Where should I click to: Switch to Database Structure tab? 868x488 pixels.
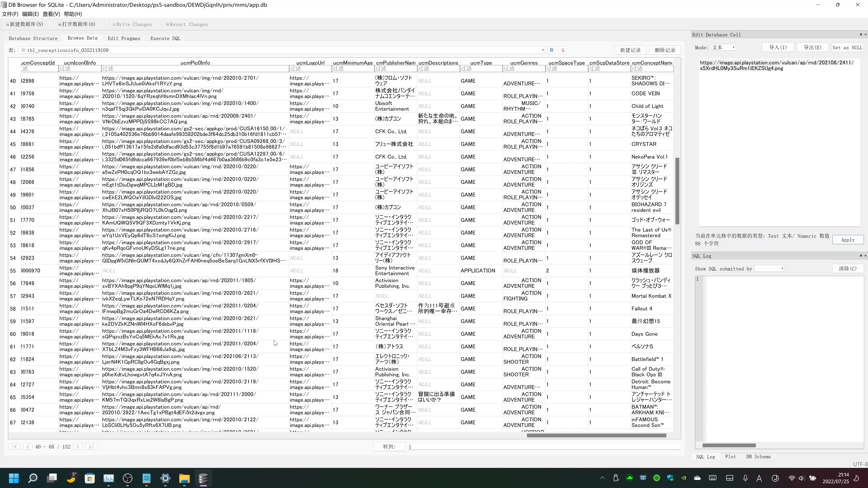pos(33,38)
